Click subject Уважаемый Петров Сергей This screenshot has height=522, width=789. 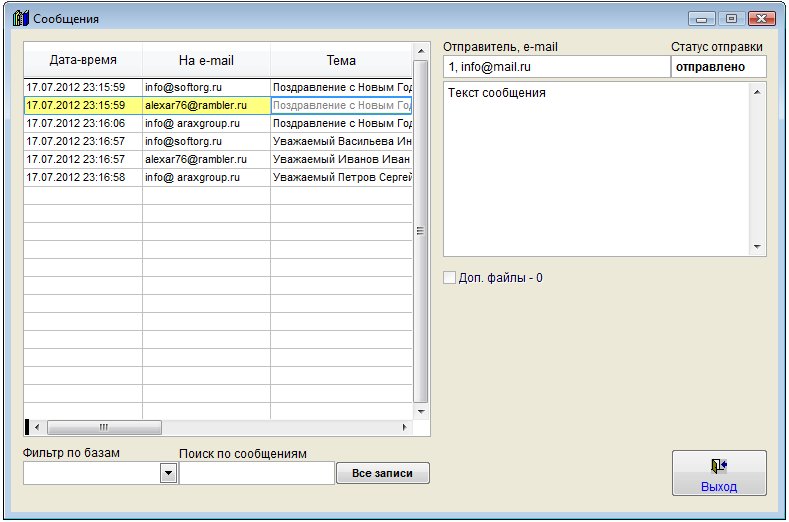341,177
